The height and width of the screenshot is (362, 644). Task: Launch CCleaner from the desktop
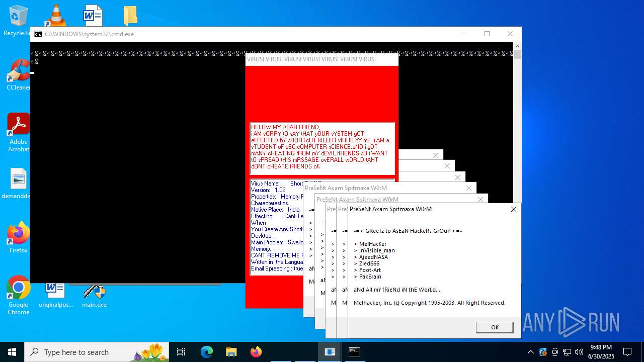18,75
